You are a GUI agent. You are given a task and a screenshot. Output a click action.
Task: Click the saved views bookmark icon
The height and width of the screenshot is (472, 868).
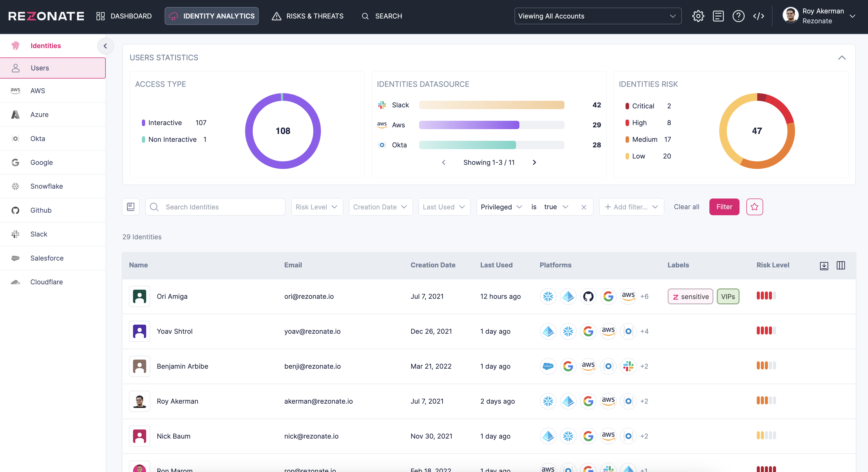click(131, 207)
